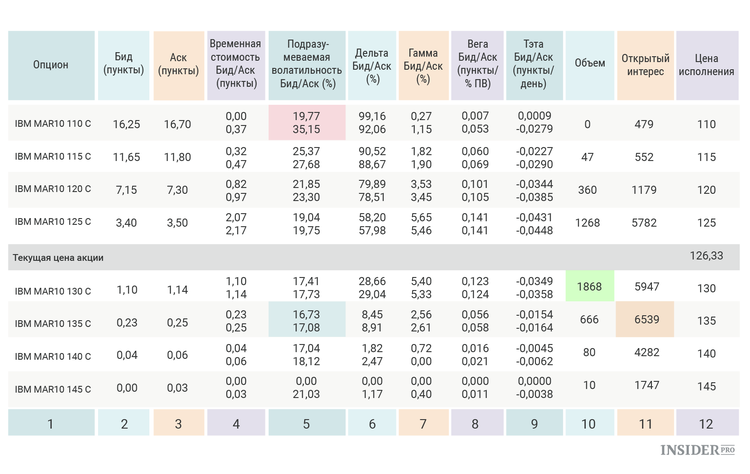Select the orange highlighted open interest 6539
The width and height of the screenshot is (750, 474).
pos(645,319)
